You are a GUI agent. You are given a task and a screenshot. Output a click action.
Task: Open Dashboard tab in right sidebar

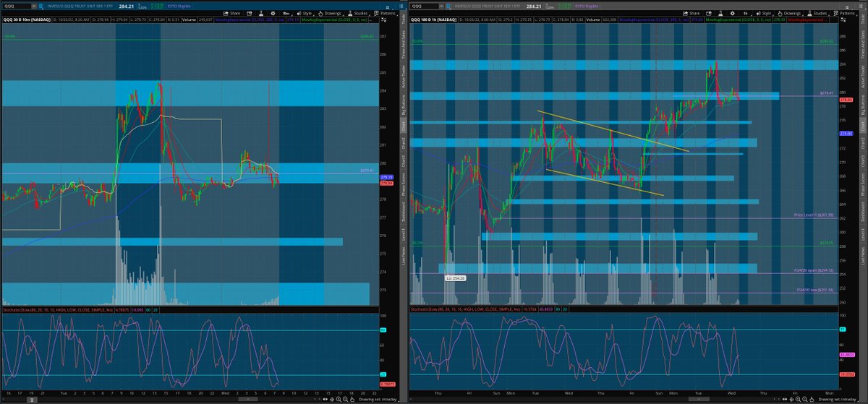pos(863,211)
